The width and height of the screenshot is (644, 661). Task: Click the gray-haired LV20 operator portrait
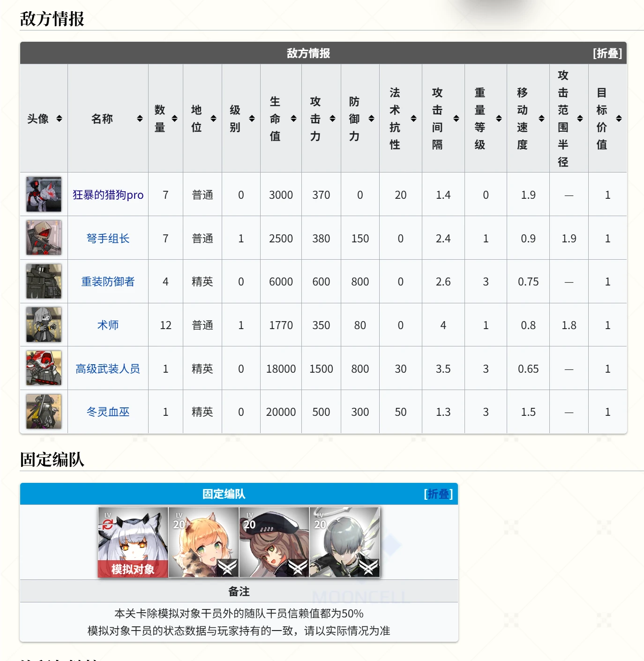pyautogui.click(x=345, y=542)
